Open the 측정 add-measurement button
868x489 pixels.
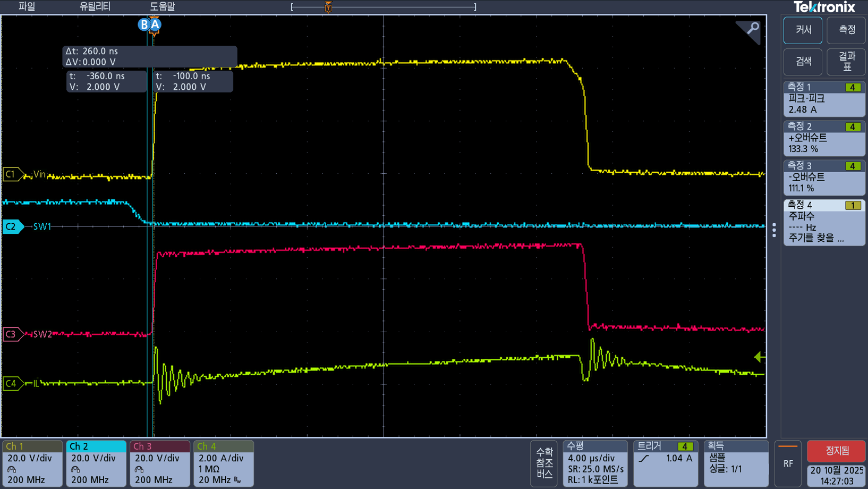(x=847, y=30)
